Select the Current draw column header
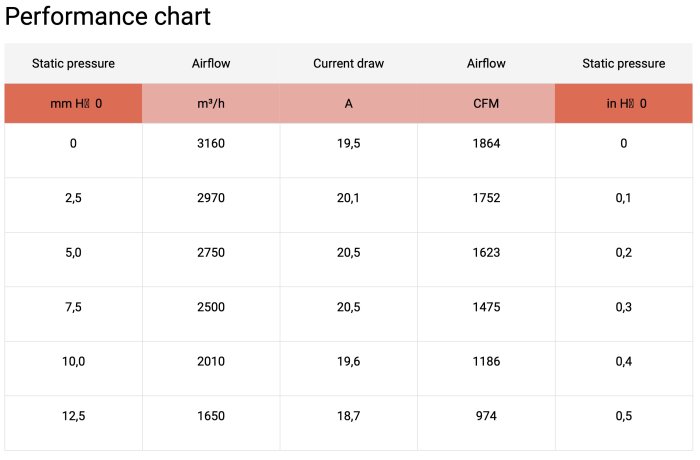 click(x=348, y=63)
